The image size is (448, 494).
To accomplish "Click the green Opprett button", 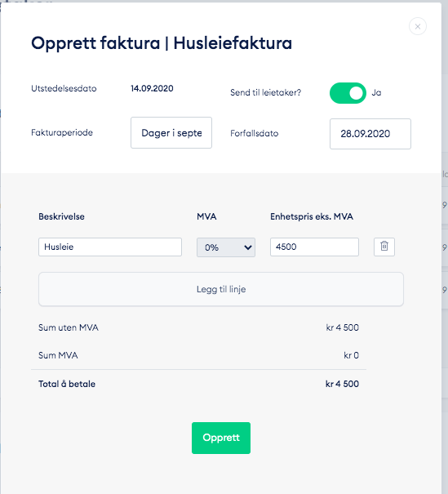I will (221, 438).
